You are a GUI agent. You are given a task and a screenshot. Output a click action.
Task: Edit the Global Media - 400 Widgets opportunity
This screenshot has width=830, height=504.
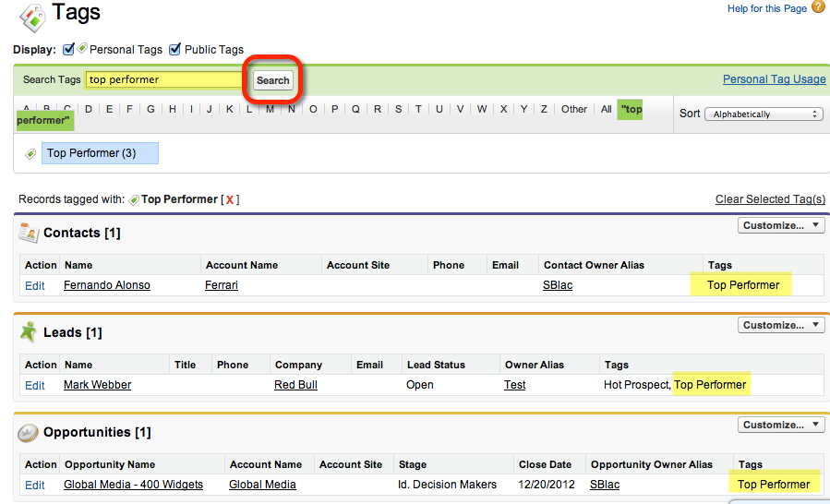tap(35, 485)
